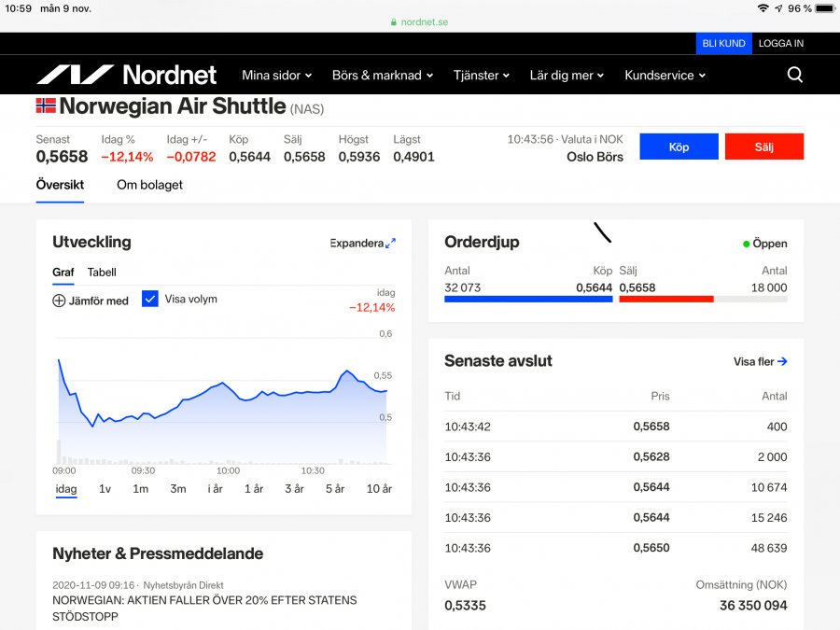Toggle the Visa volym checkbox
This screenshot has height=630, width=840.
click(x=150, y=299)
